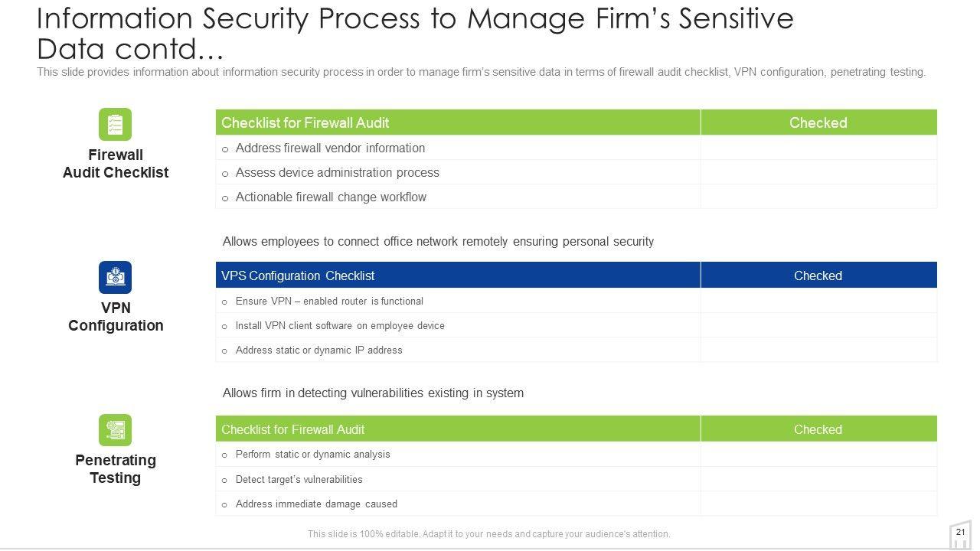980x551 pixels.
Task: Click the slide title text
Action: coord(414,32)
